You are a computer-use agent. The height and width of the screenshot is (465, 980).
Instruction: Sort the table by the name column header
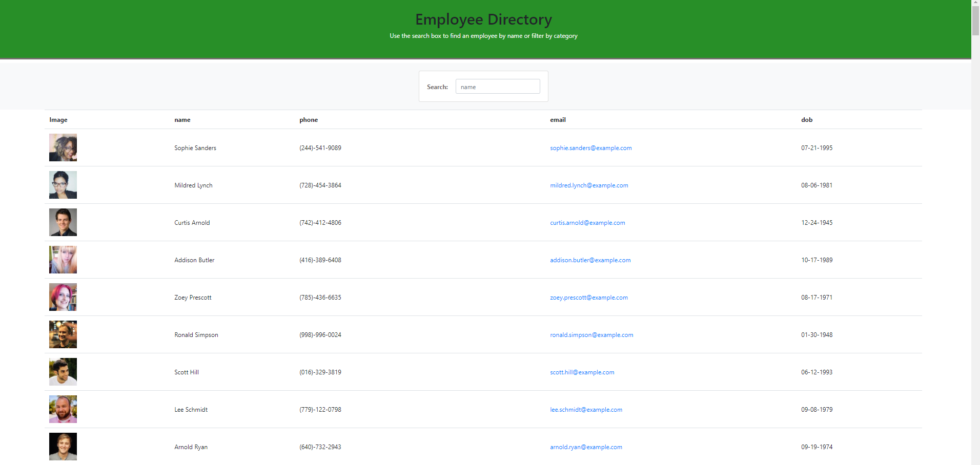[182, 119]
